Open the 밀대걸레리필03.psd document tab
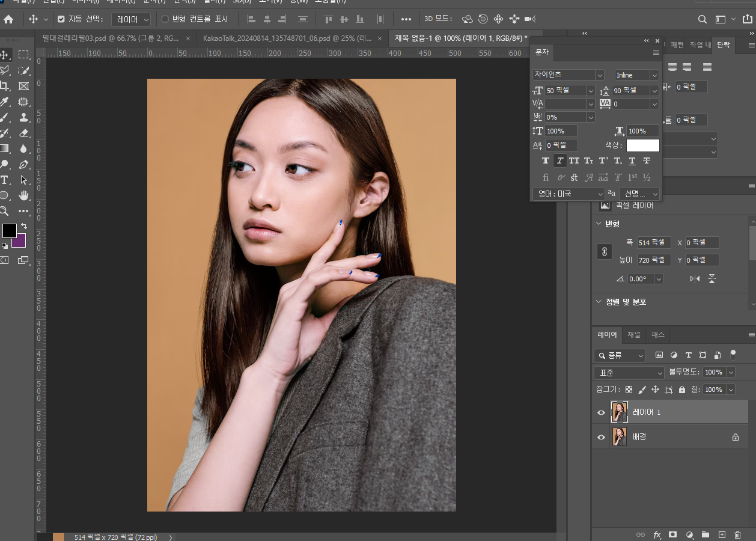The width and height of the screenshot is (756, 541). [111, 38]
